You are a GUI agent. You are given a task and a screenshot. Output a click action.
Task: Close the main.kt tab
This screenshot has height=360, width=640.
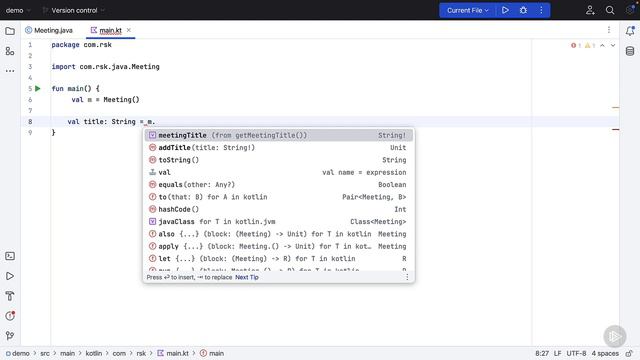[129, 30]
